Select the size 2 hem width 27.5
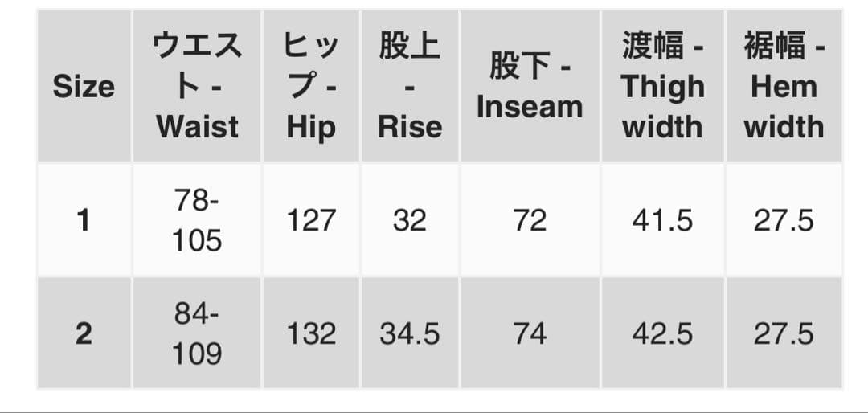 pos(784,333)
